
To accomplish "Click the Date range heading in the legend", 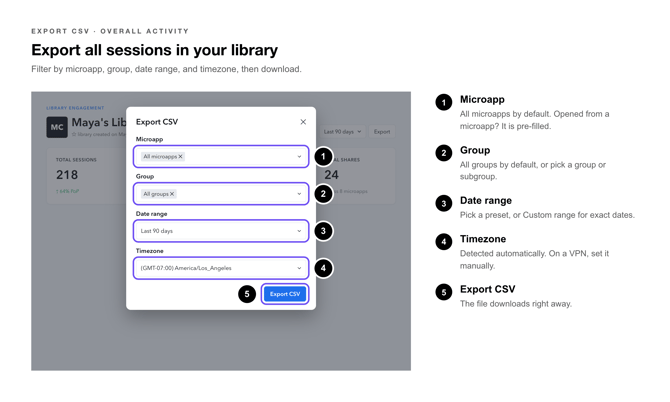I will coord(486,201).
